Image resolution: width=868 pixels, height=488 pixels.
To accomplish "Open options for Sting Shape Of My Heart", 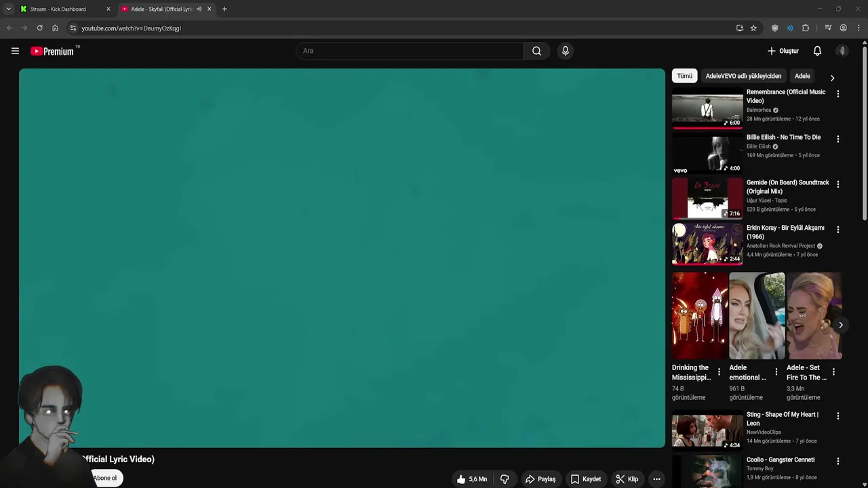I will (837, 416).
